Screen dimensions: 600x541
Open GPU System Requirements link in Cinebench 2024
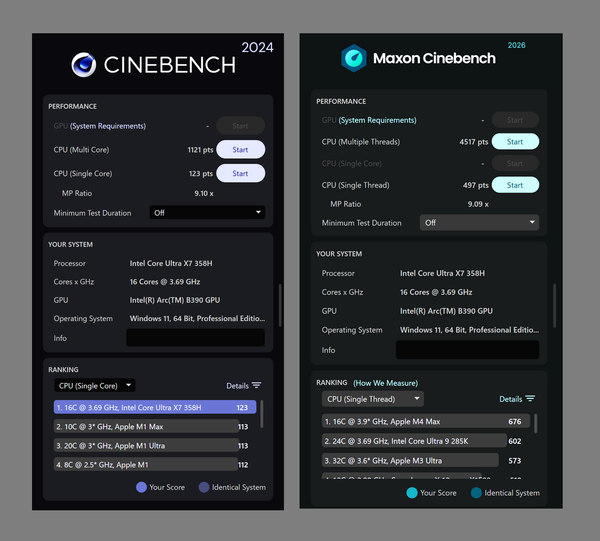tap(108, 126)
